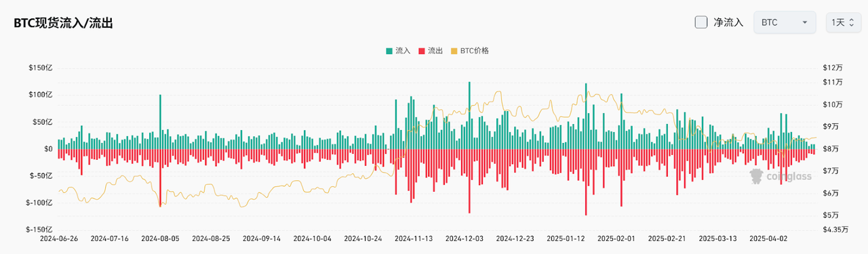868x254 pixels.
Task: Click the 2025-02-21 date axis label
Action: pos(667,238)
